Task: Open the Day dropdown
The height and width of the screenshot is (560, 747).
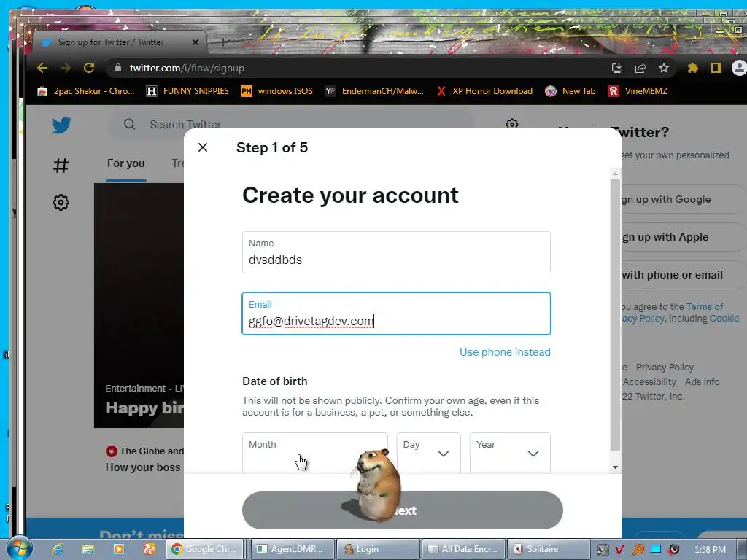Action: (428, 452)
